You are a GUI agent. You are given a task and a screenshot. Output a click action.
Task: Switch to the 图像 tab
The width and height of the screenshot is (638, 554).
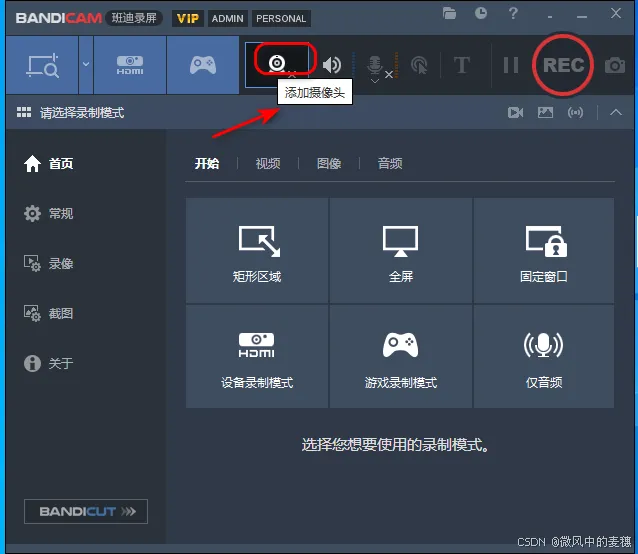pos(329,164)
